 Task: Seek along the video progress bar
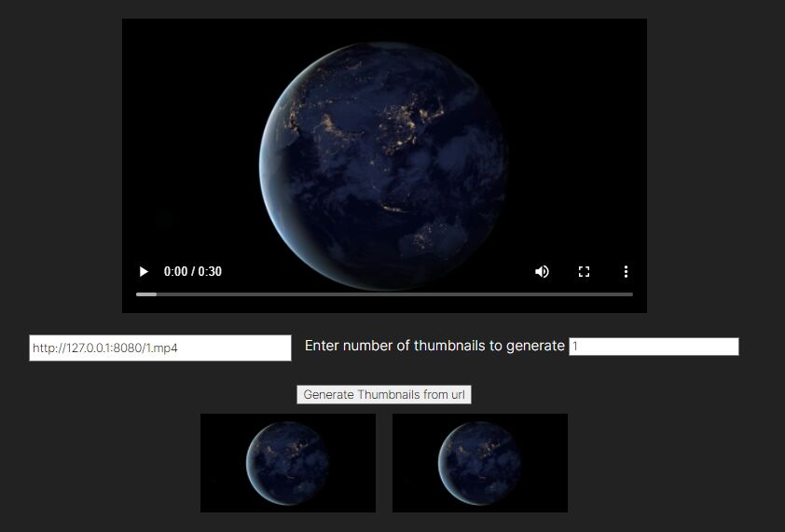384,294
